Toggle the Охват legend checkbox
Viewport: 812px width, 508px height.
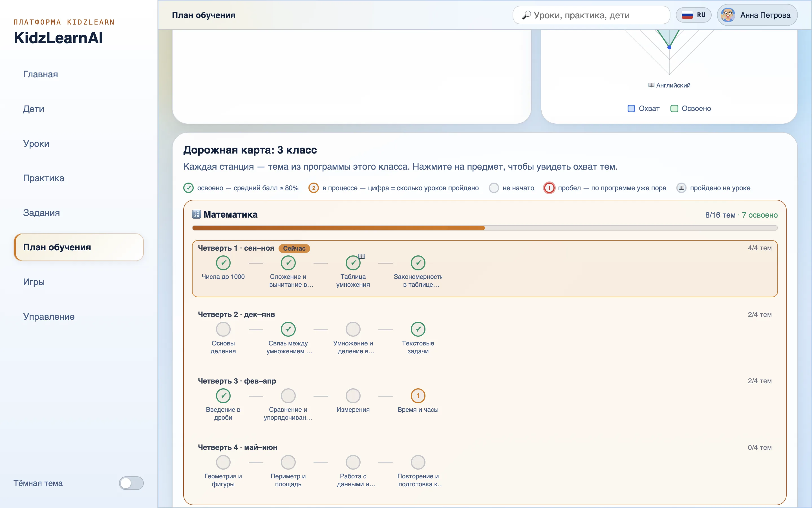(631, 109)
